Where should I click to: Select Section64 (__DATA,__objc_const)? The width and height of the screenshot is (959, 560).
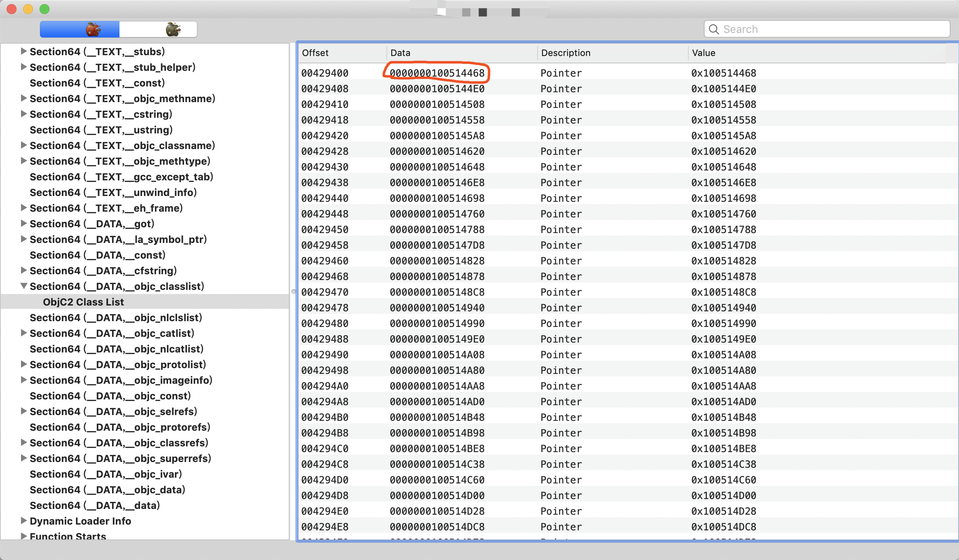[110, 396]
